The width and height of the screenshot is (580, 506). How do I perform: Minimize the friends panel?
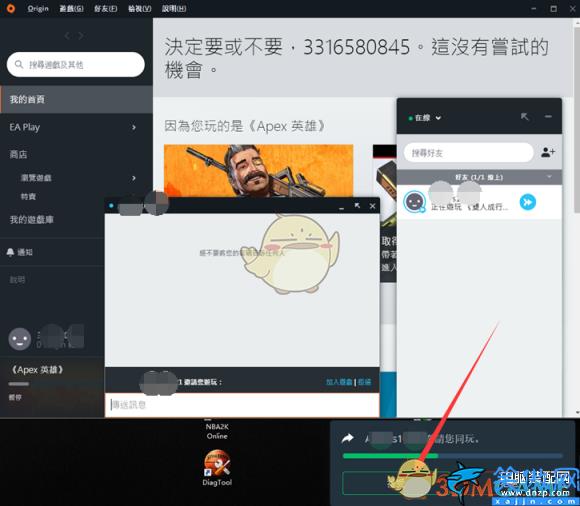tap(548, 117)
